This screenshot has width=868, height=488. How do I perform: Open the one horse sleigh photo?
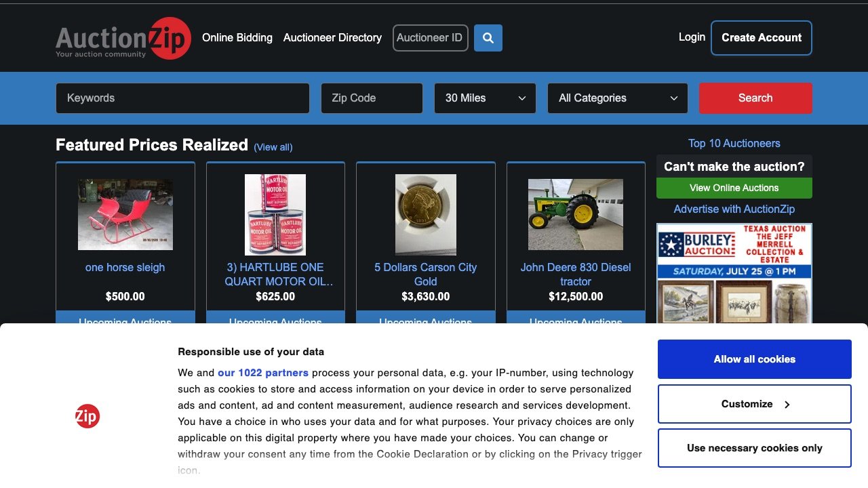coord(125,214)
